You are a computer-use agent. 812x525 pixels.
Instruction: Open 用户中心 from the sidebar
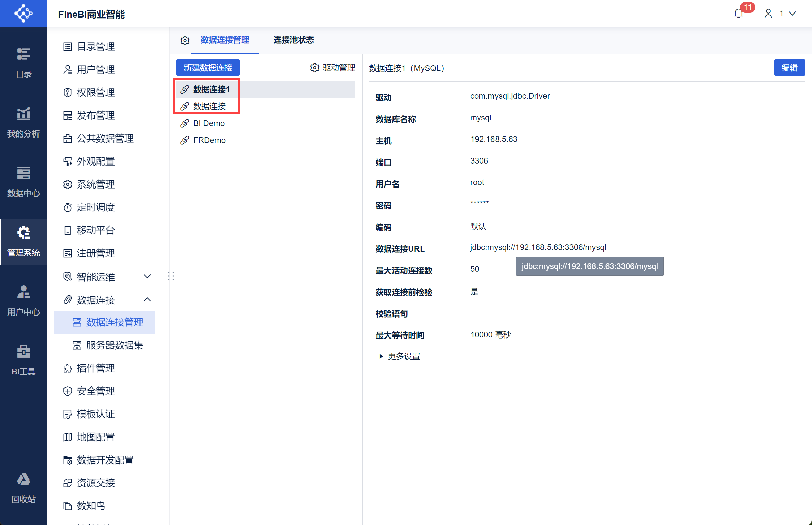click(x=24, y=300)
